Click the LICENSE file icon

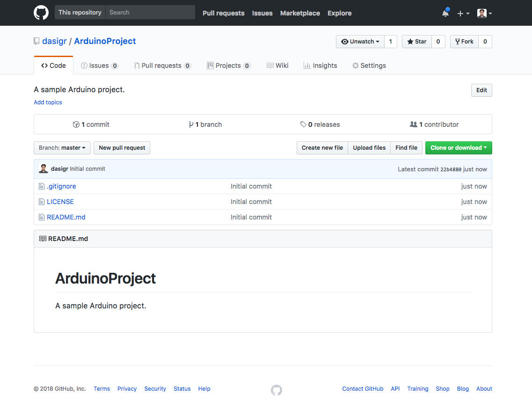coord(41,202)
